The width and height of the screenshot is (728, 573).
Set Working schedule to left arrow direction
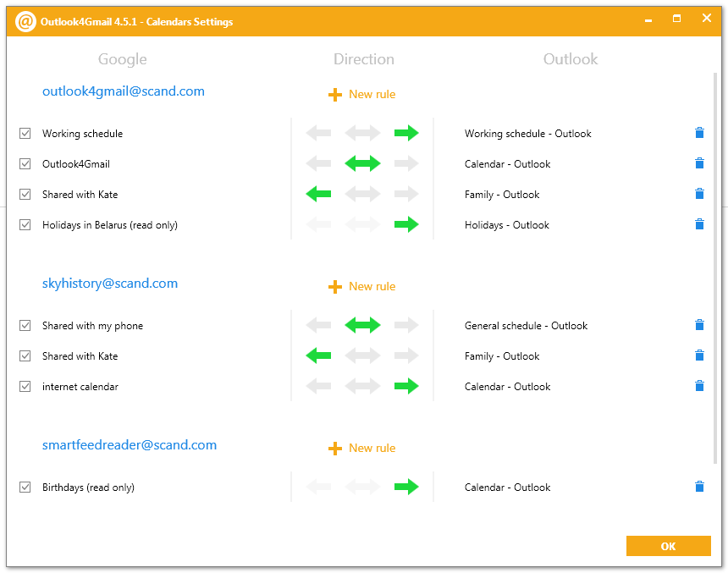click(x=318, y=133)
